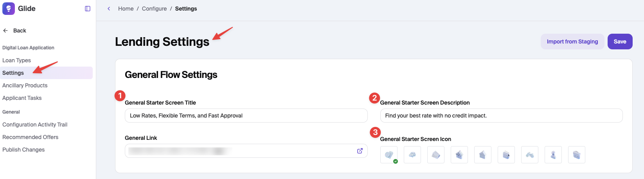
Task: Go to Home in the breadcrumb
Action: click(x=126, y=9)
